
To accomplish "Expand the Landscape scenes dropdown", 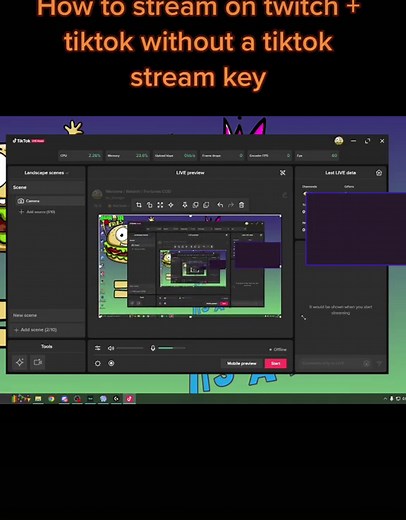I will 46,173.
